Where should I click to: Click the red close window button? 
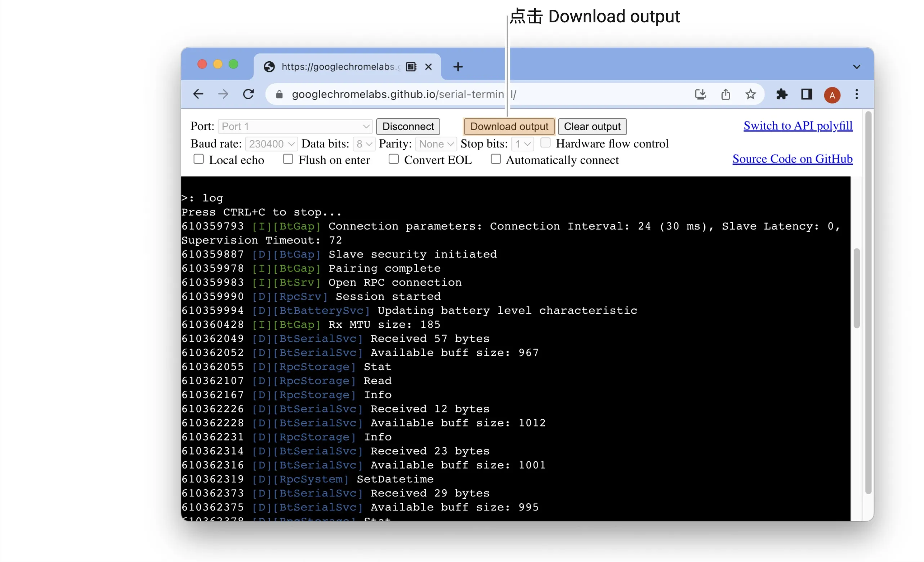(x=202, y=64)
